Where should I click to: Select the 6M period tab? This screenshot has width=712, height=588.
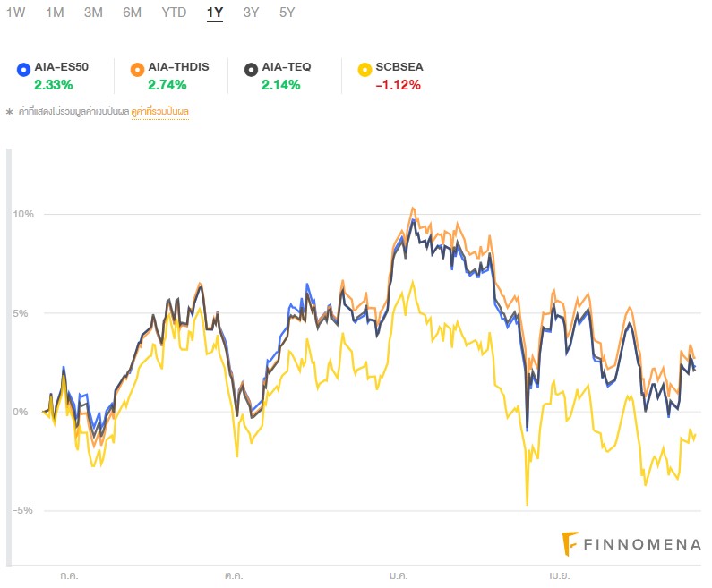[133, 13]
